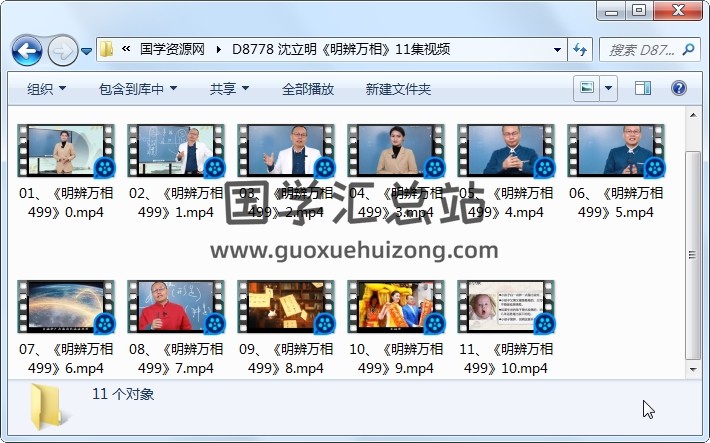The height and width of the screenshot is (443, 710).
Task: Open the 共享 menu
Action: pos(229,89)
